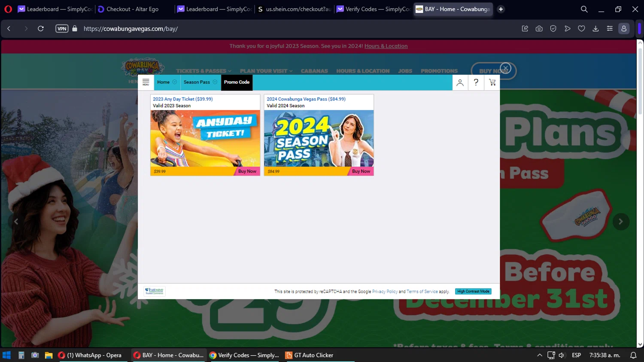Click the Anyday Ticket image
The width and height of the screenshot is (644, 362).
pos(205,138)
